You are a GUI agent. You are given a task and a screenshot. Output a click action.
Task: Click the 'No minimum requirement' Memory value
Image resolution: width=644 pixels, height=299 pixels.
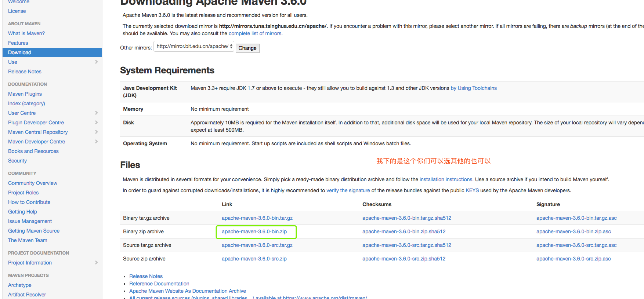pos(220,109)
